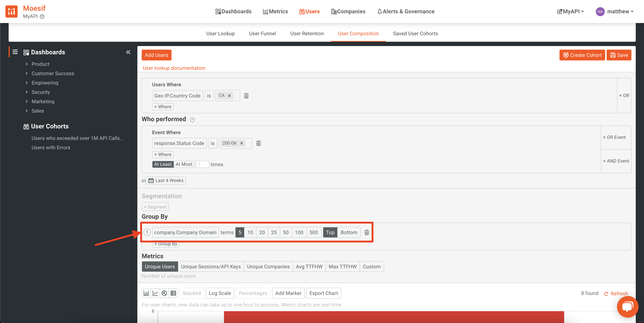Switch to line chart view icon
The height and width of the screenshot is (323, 644).
[155, 293]
